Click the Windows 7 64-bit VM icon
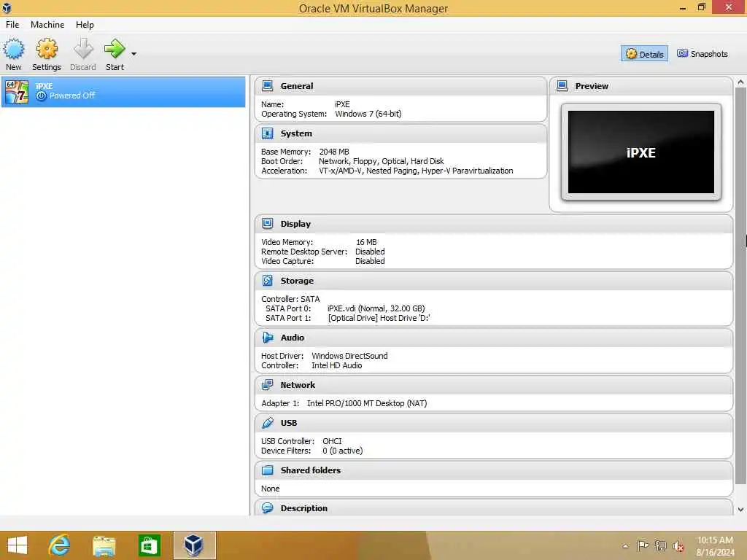 (x=17, y=91)
